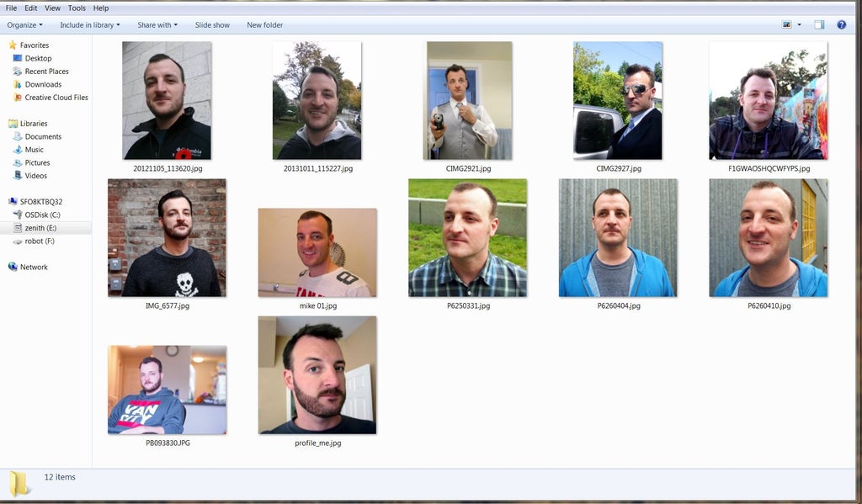Click the Desktop icon in Favorites

[18, 58]
